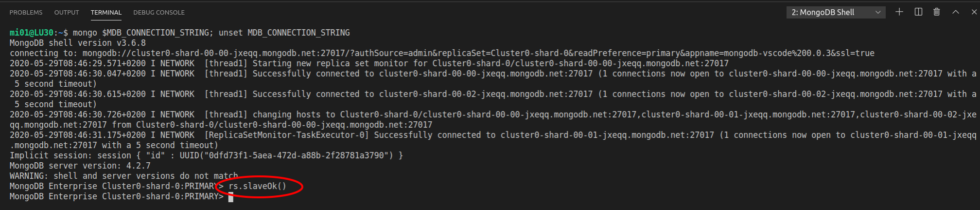
Task: Click the WARNING versions mismatch line
Action: (x=124, y=176)
